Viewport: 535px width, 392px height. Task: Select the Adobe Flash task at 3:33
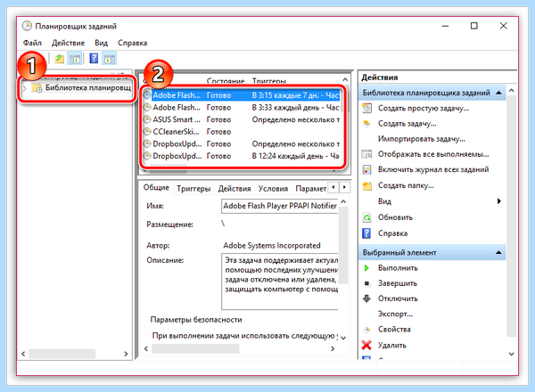[242, 108]
